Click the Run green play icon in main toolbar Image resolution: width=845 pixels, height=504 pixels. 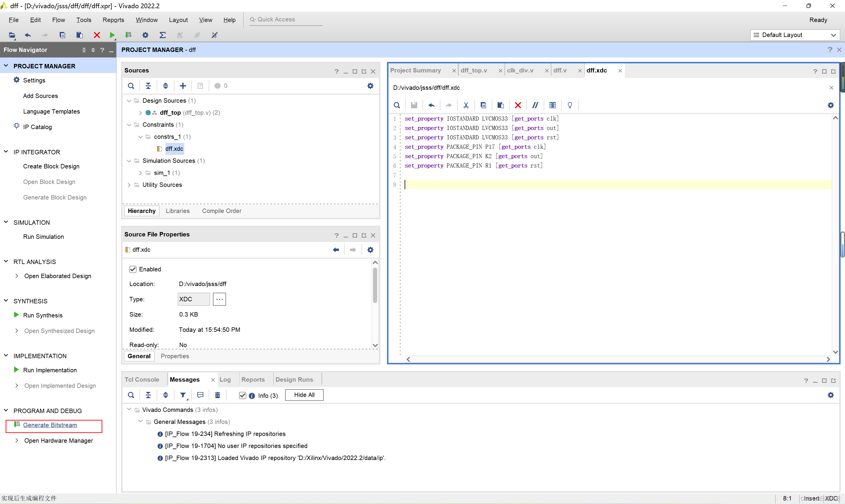[x=112, y=35]
